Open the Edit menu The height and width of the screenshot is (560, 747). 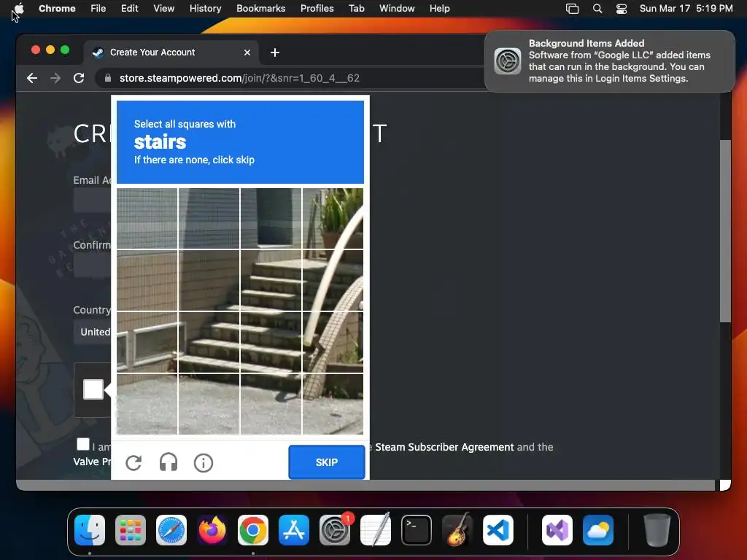click(129, 9)
